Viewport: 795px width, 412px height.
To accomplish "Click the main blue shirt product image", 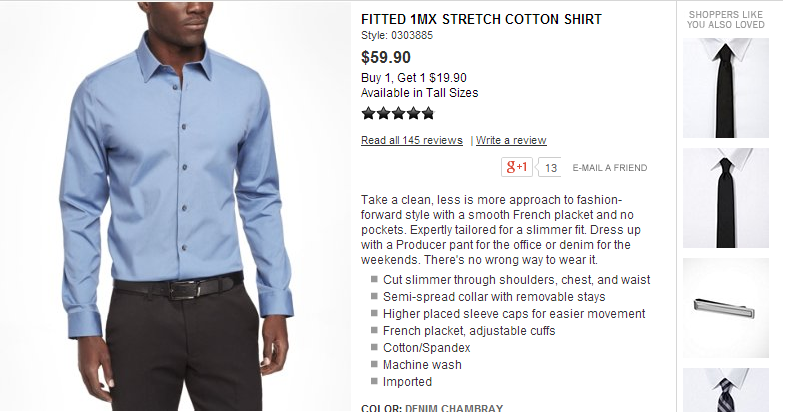I will point(175,206).
